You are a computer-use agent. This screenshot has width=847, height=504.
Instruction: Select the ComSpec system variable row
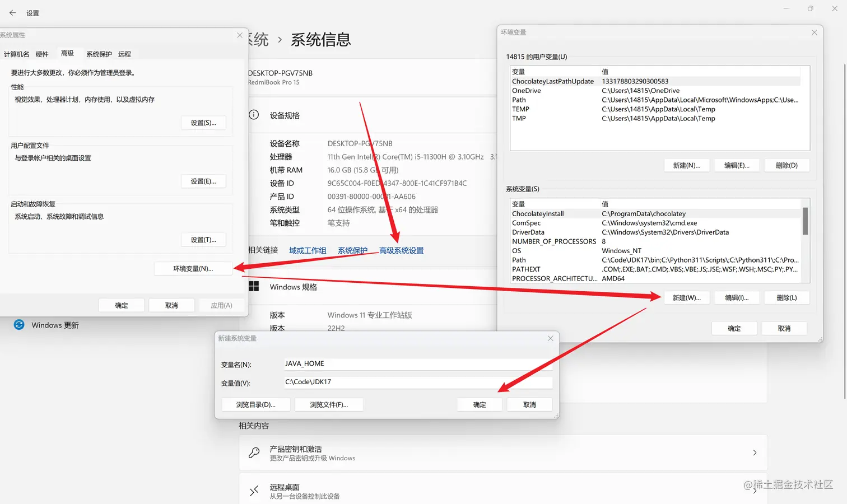click(x=655, y=223)
